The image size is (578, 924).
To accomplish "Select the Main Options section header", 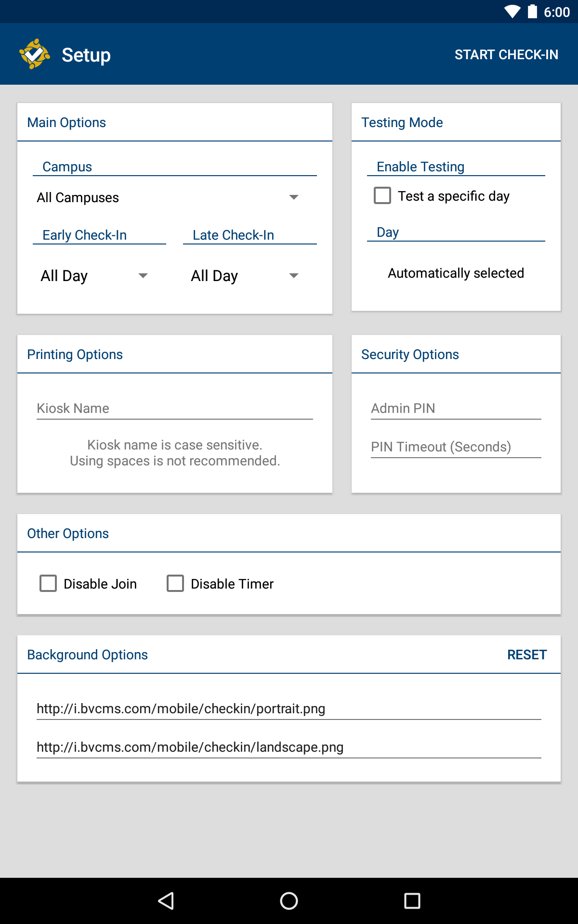I will [66, 122].
